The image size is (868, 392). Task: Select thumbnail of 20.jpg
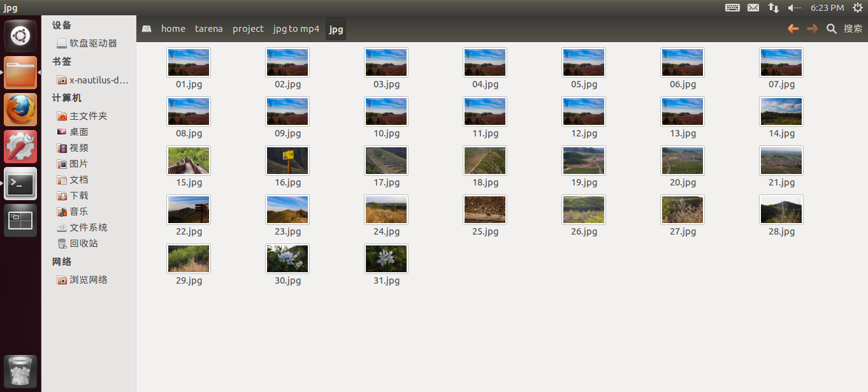pyautogui.click(x=683, y=161)
